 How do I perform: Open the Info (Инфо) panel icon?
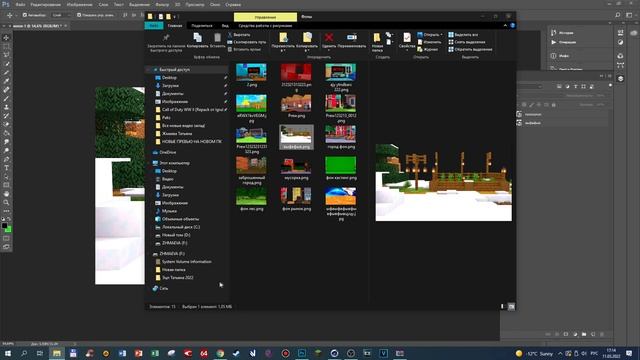[x=553, y=56]
